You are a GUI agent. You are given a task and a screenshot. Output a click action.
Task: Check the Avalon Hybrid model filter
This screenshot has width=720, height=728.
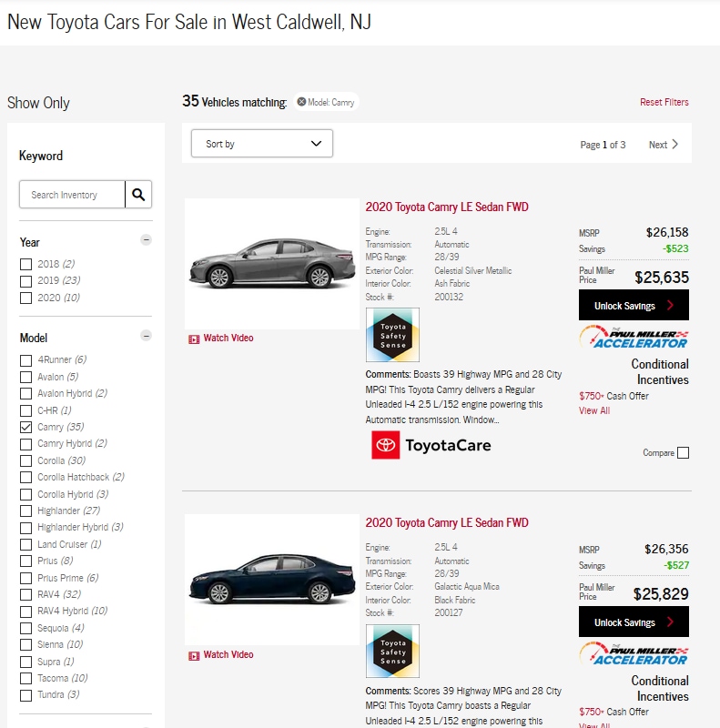click(x=26, y=394)
